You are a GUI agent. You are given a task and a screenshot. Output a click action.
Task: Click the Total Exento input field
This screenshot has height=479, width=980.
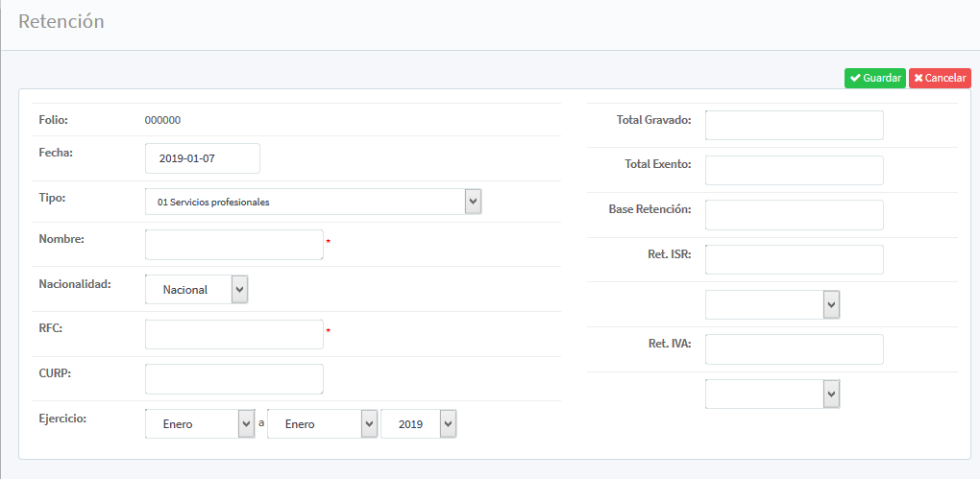point(794,170)
